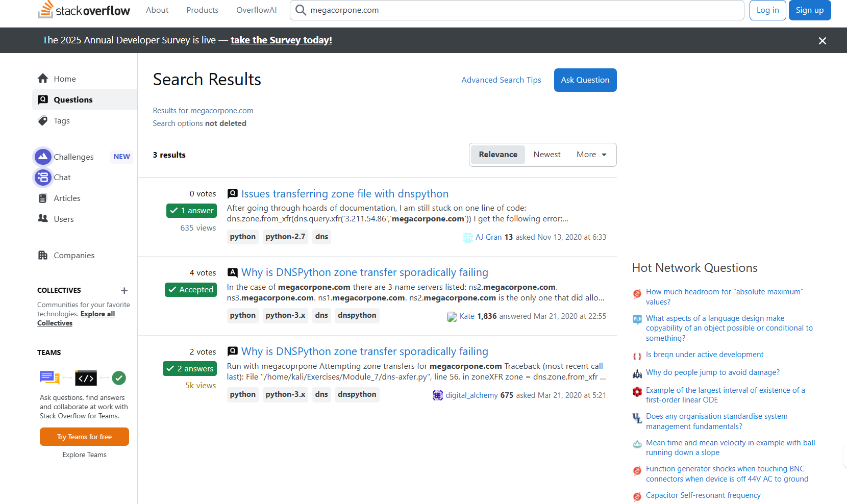847x504 pixels.
Task: Sort results by Newest
Action: point(547,155)
